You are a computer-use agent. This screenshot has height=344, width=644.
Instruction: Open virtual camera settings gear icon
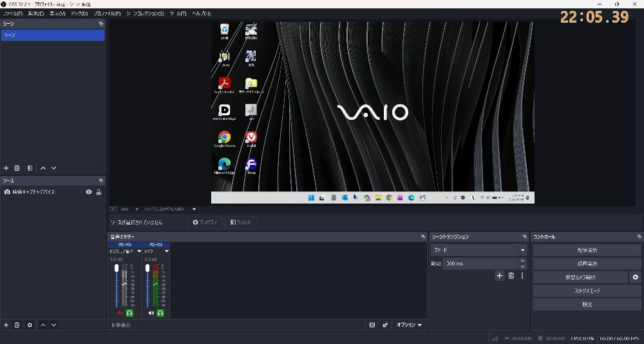click(636, 278)
